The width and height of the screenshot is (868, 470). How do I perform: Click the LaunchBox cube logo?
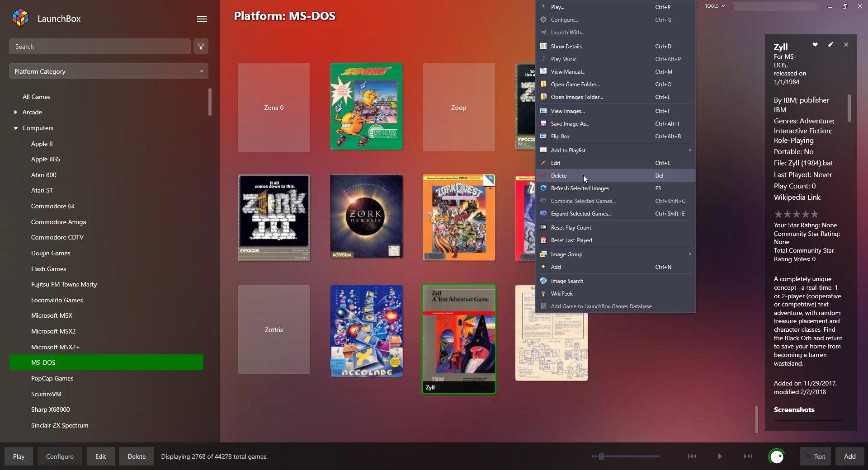click(20, 18)
